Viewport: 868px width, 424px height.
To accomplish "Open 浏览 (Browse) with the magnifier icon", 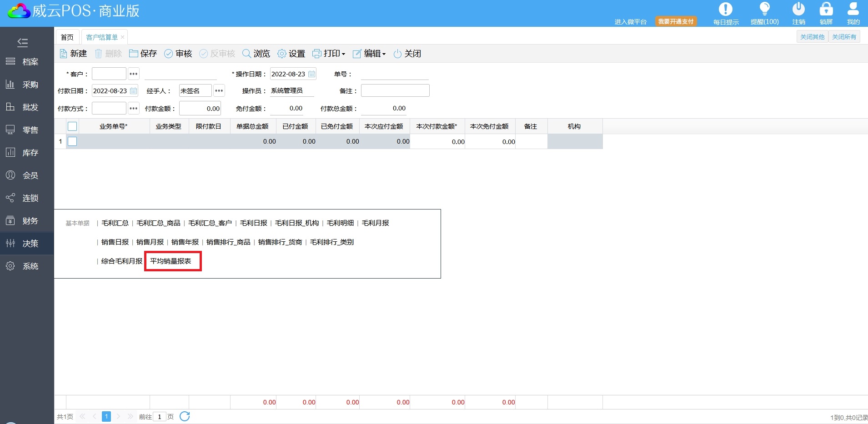I will [x=247, y=54].
